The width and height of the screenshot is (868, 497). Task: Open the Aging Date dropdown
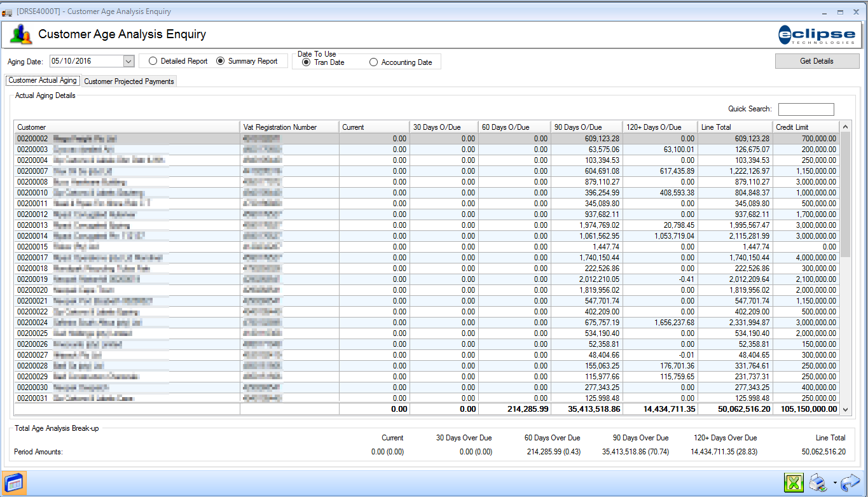(x=128, y=61)
